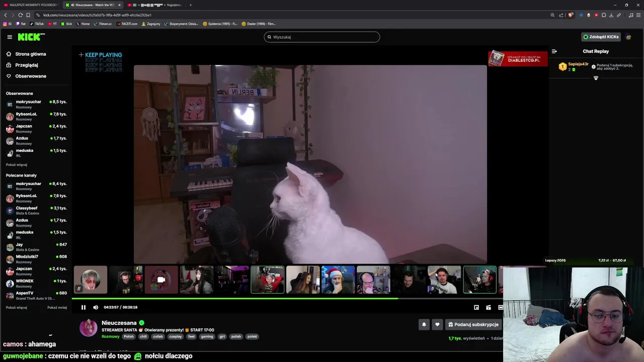Go to Strona główna
The image size is (644, 362).
pyautogui.click(x=26, y=54)
